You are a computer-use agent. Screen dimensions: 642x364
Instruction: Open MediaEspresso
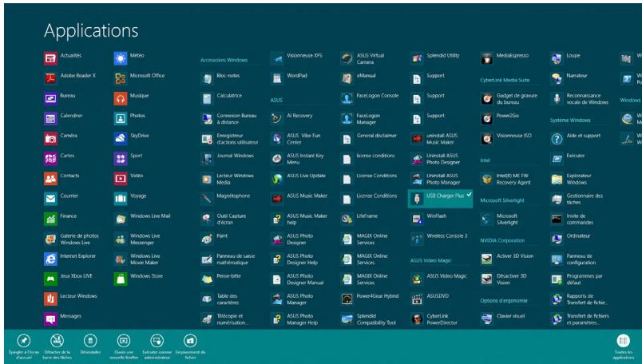(505, 58)
